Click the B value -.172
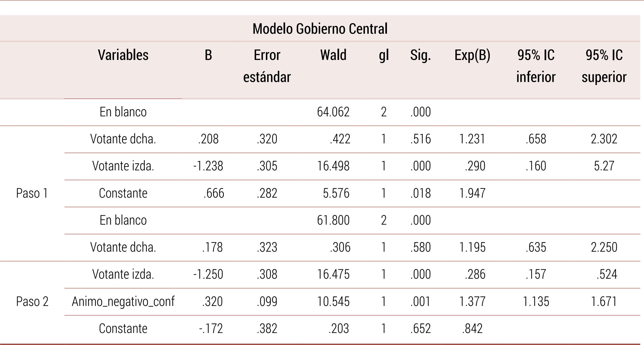Image resolution: width=644 pixels, height=345 pixels. coord(211,328)
